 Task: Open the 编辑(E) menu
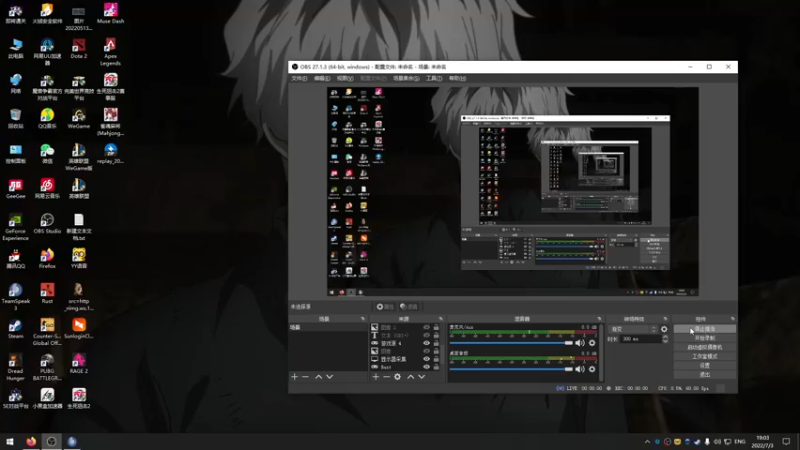click(322, 79)
